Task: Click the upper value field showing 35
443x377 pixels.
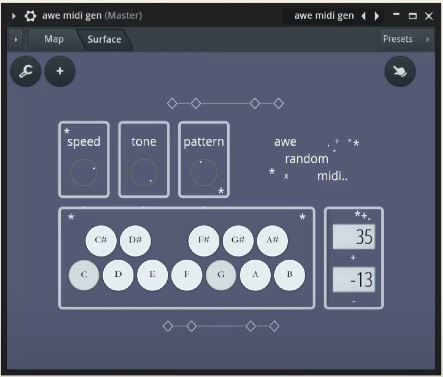Action: [354, 237]
